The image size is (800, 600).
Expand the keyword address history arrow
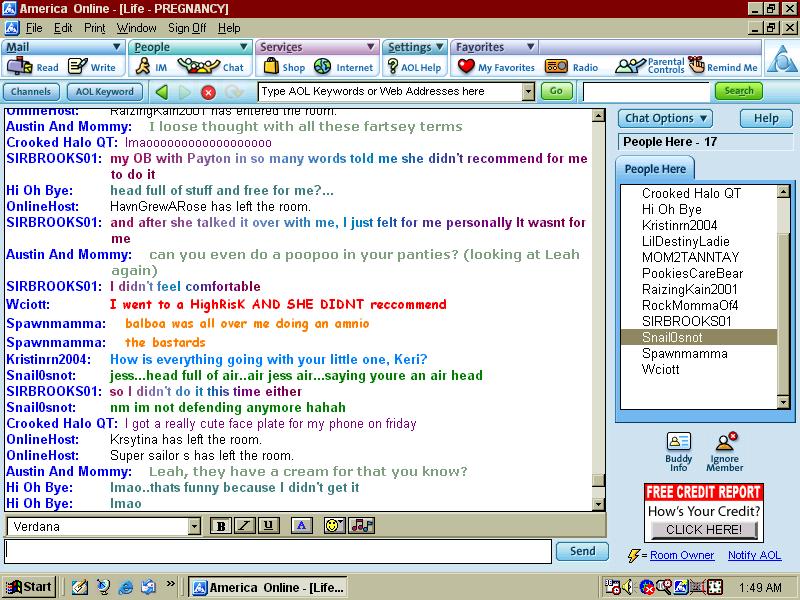coord(528,92)
